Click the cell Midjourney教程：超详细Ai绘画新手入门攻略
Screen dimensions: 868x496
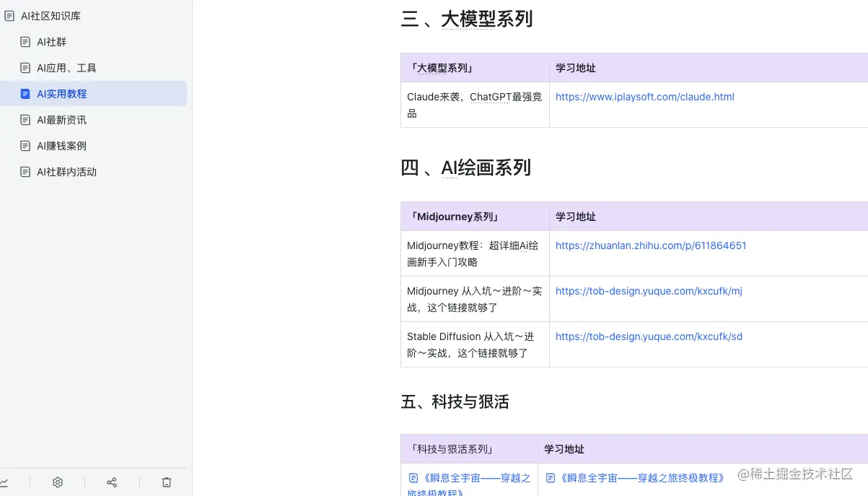click(x=475, y=253)
